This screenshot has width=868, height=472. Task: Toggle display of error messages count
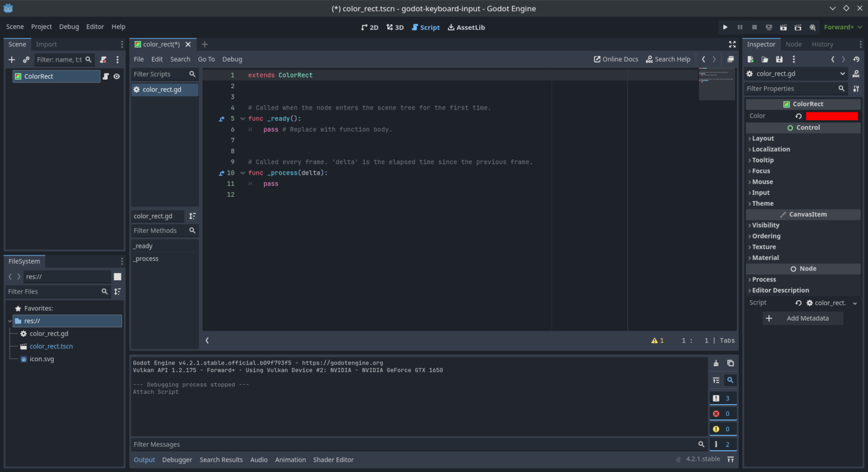click(x=723, y=413)
